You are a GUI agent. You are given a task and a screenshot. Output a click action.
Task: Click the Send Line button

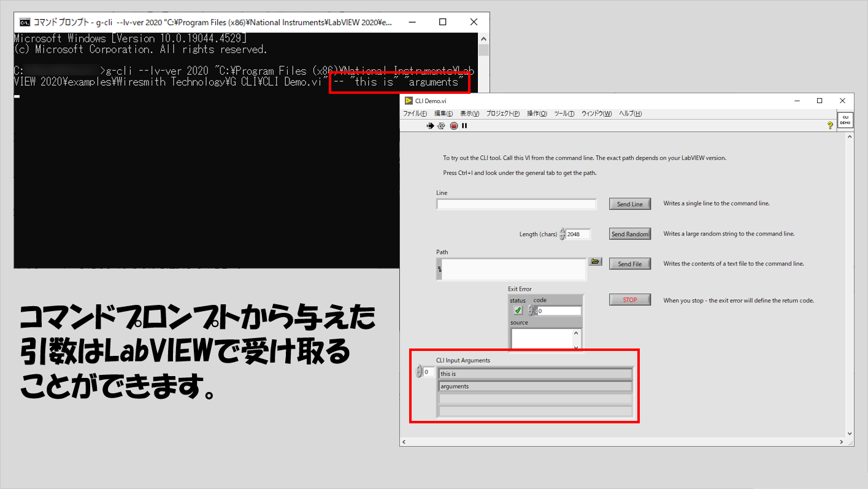630,204
